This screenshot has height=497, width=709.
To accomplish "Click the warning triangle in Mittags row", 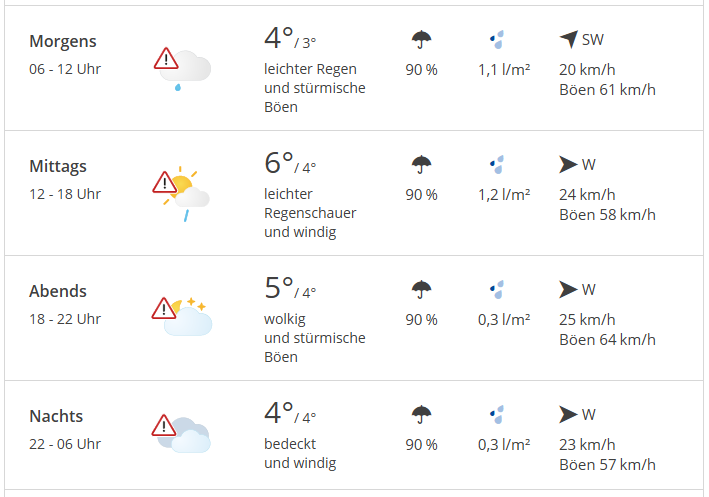I will click(x=165, y=182).
